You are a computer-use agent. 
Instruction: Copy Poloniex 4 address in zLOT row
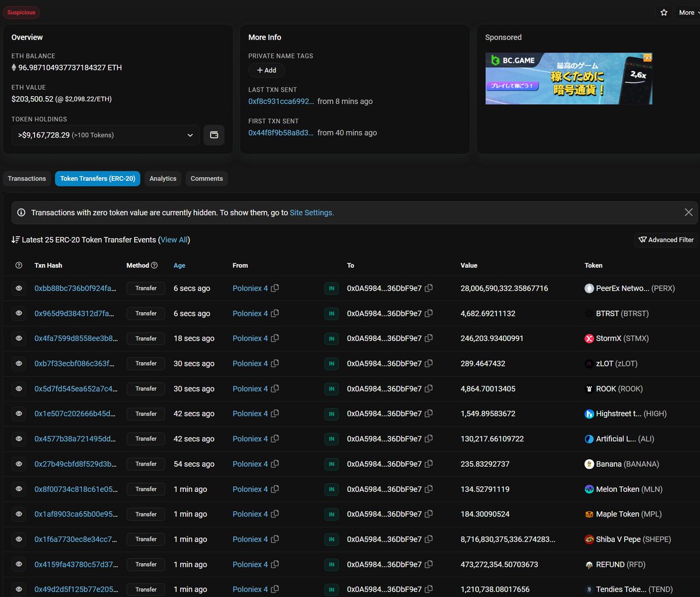(275, 364)
